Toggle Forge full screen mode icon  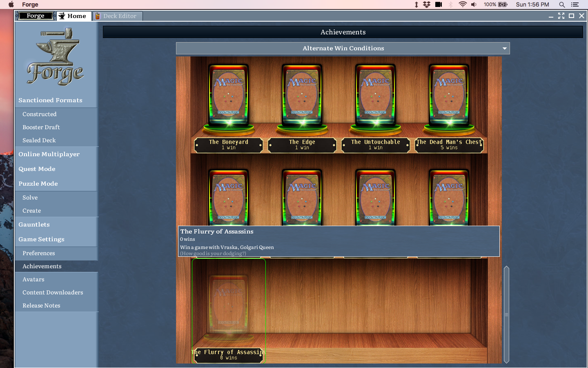click(x=561, y=16)
